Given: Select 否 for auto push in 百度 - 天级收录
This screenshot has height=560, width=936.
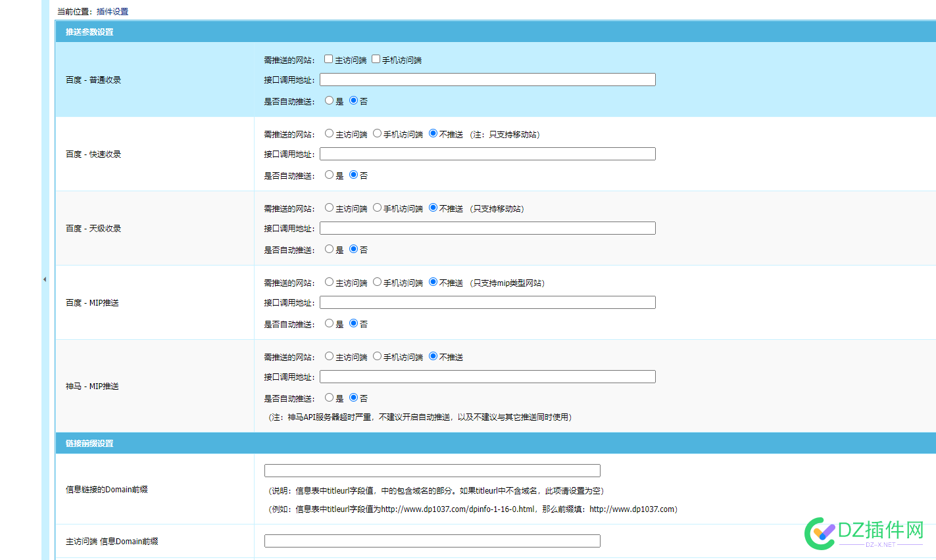Looking at the screenshot, I should coord(353,249).
